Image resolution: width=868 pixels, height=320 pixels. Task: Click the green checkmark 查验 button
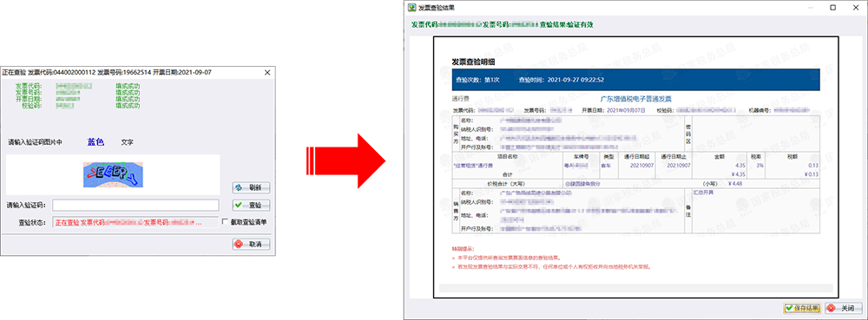251,205
